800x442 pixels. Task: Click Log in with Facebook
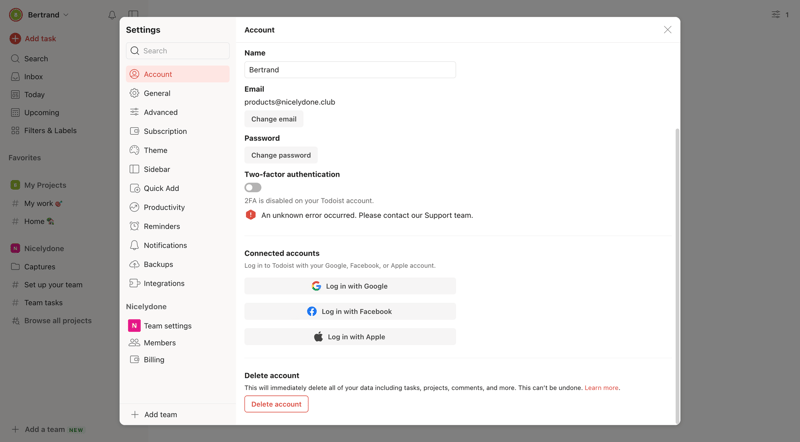pos(350,311)
